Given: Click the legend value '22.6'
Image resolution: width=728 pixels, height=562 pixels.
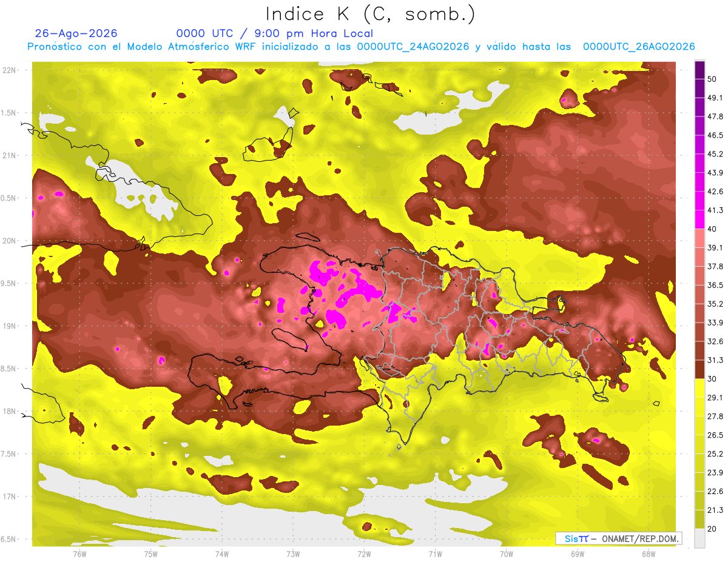Looking at the screenshot, I should click(715, 491).
